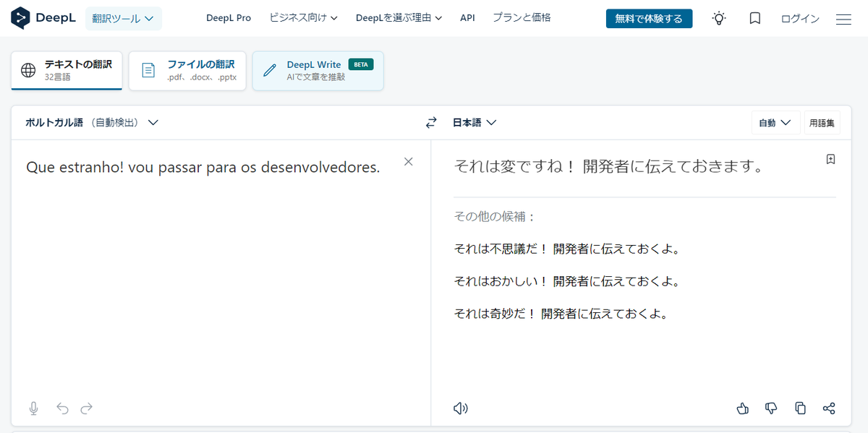868x433 pixels.
Task: Expand the ビジネス向け menu
Action: [304, 18]
